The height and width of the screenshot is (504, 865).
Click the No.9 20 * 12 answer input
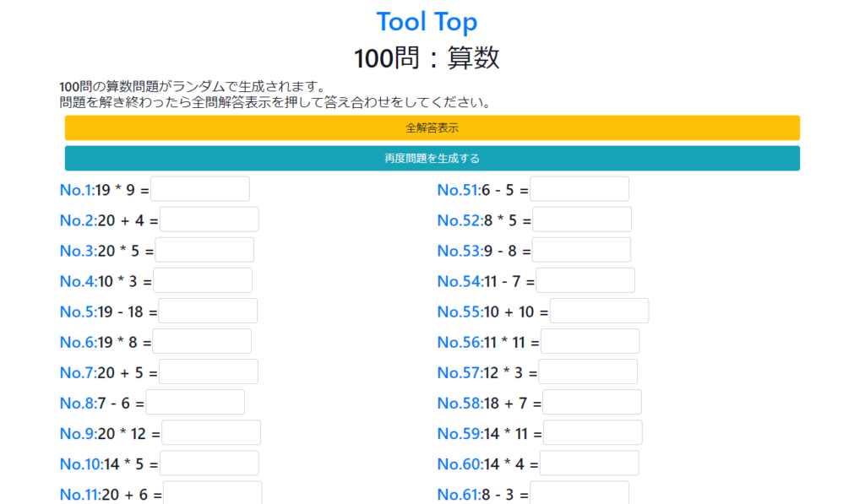click(211, 433)
